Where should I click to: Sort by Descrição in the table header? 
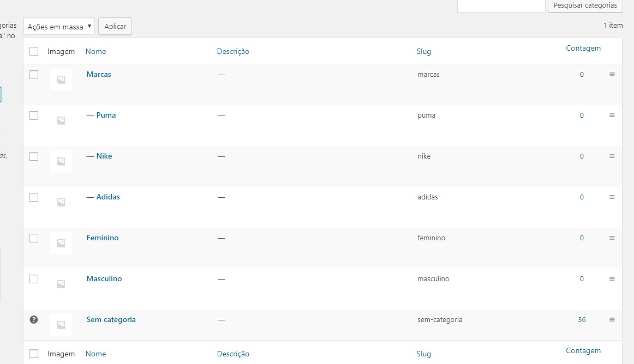pyautogui.click(x=233, y=51)
